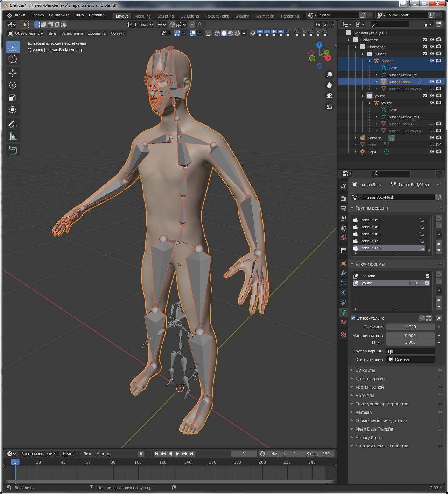Select the Measure tool

tap(13, 136)
